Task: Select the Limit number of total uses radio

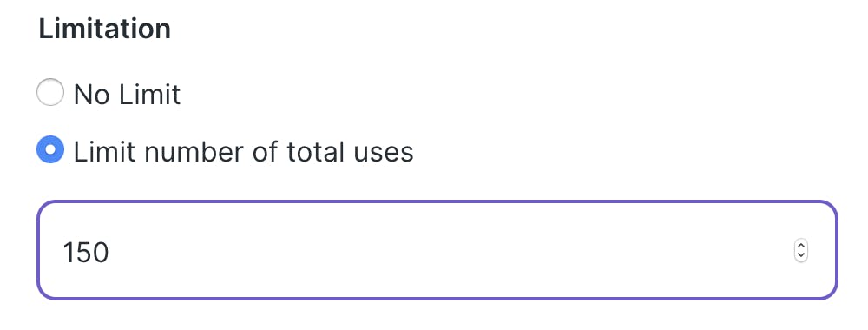Action: [50, 150]
